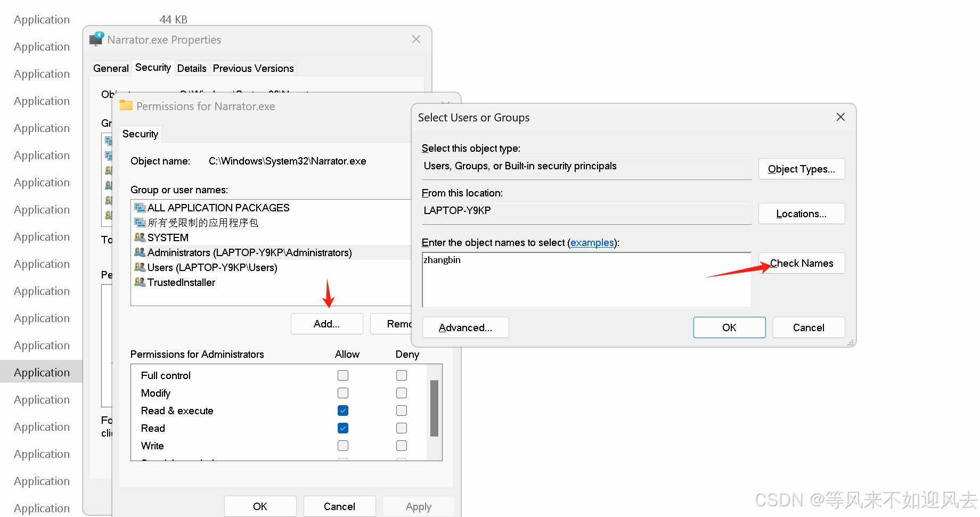Select Users (LAPTOP-Y9KP\Users) entry
The height and width of the screenshot is (517, 980).
(x=213, y=267)
